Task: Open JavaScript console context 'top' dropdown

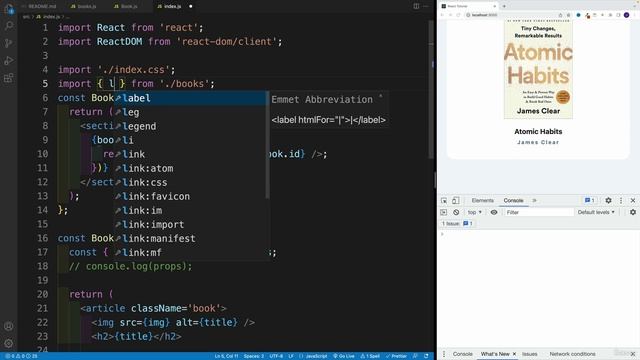Action: [474, 212]
